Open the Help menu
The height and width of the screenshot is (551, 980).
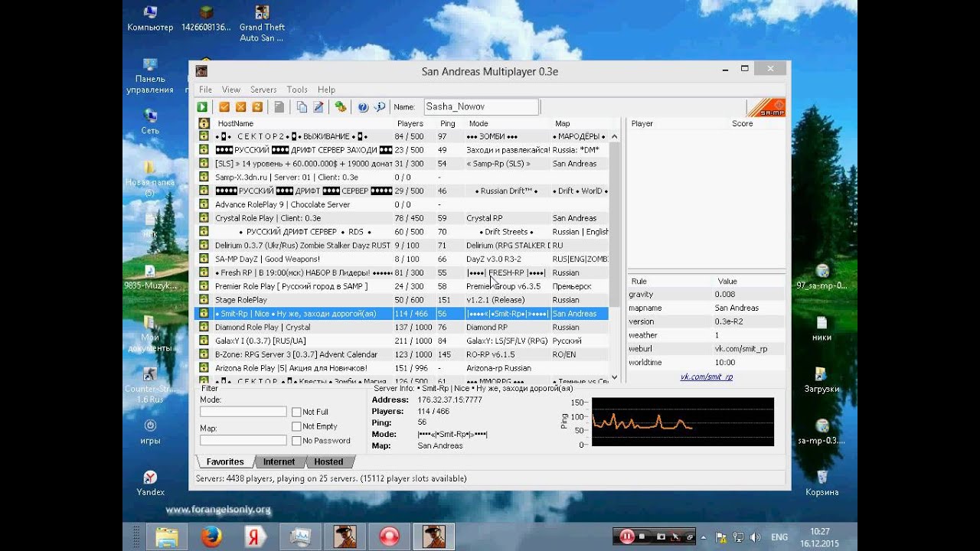pyautogui.click(x=326, y=90)
